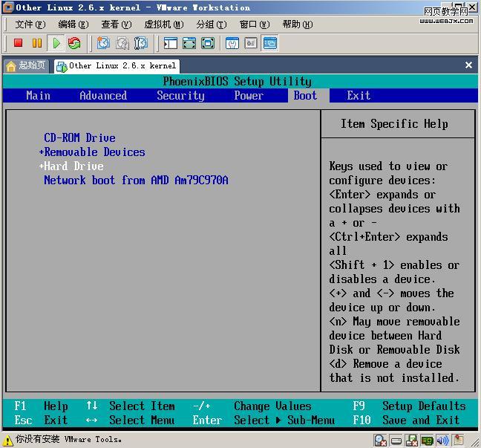481x448 pixels.
Task: Click the Quick Switch mode icon
Action: tap(189, 43)
